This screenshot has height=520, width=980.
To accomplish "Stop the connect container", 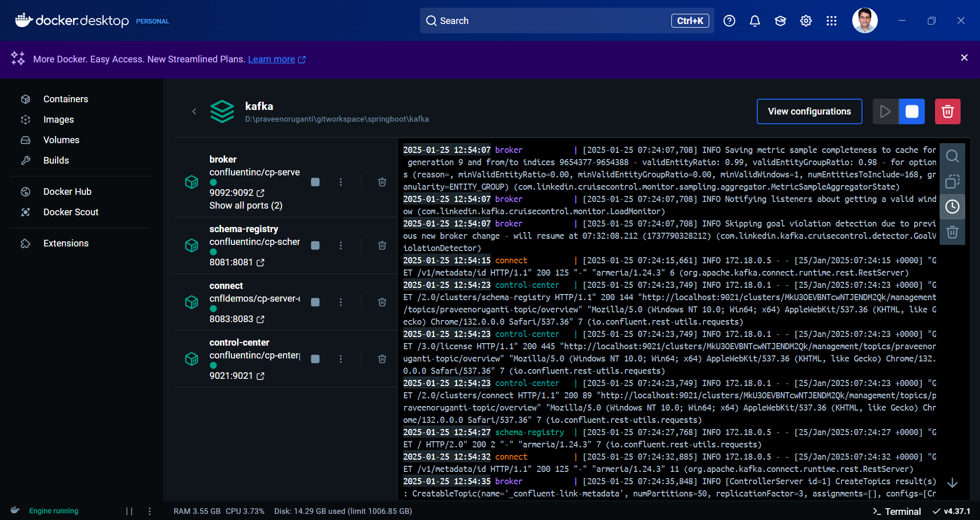I will [315, 302].
